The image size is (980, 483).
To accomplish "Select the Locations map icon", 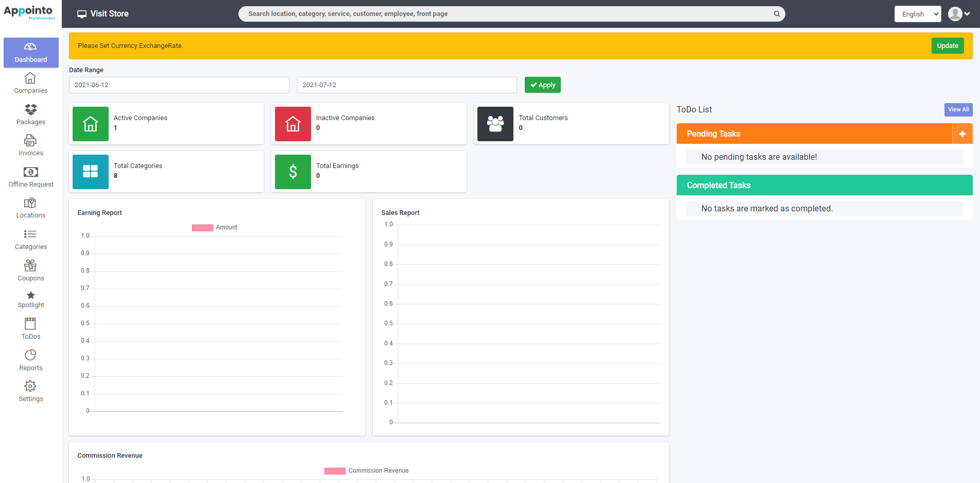I will (x=30, y=203).
